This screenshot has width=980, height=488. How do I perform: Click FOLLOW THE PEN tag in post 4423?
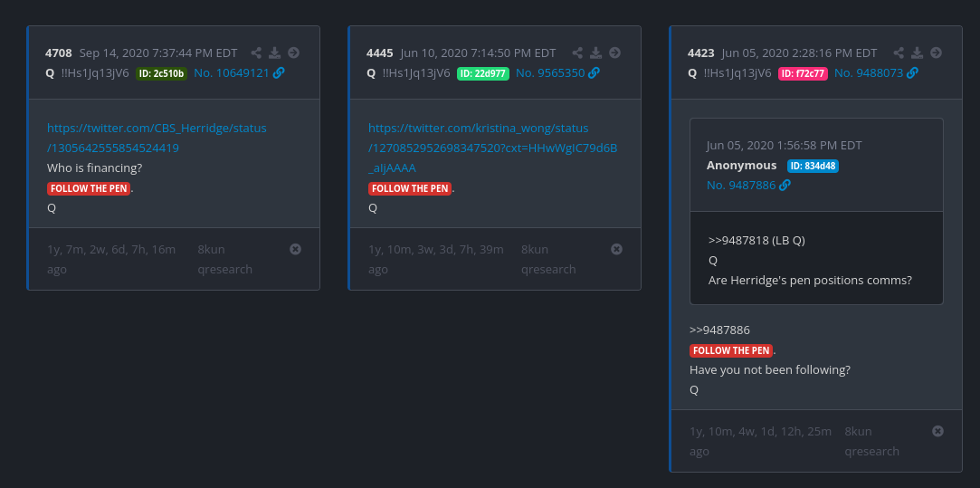[731, 350]
